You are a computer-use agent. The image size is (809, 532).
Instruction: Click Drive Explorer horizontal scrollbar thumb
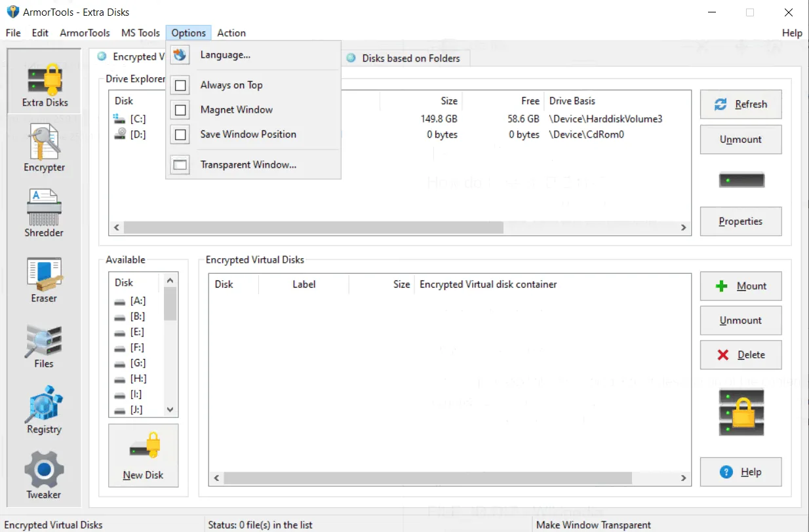(313, 227)
